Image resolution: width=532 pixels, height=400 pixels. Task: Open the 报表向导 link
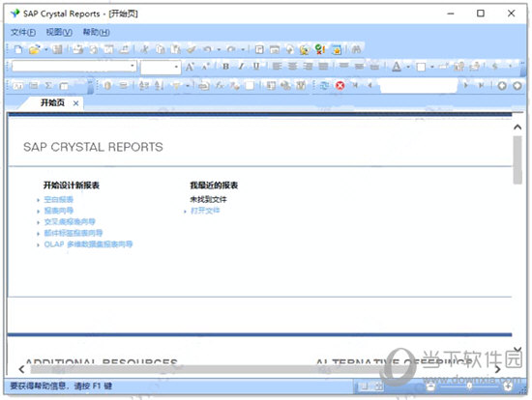point(59,211)
